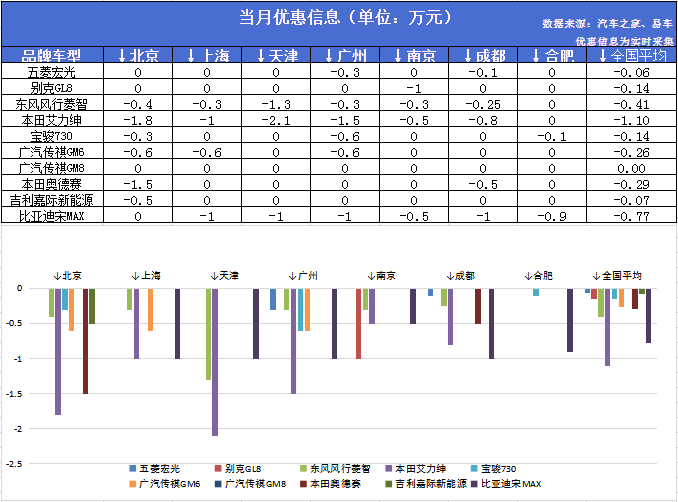Image resolution: width=678 pixels, height=502 pixels.
Task: Click the 优惠信息为实时采集 note
Action: tap(624, 41)
